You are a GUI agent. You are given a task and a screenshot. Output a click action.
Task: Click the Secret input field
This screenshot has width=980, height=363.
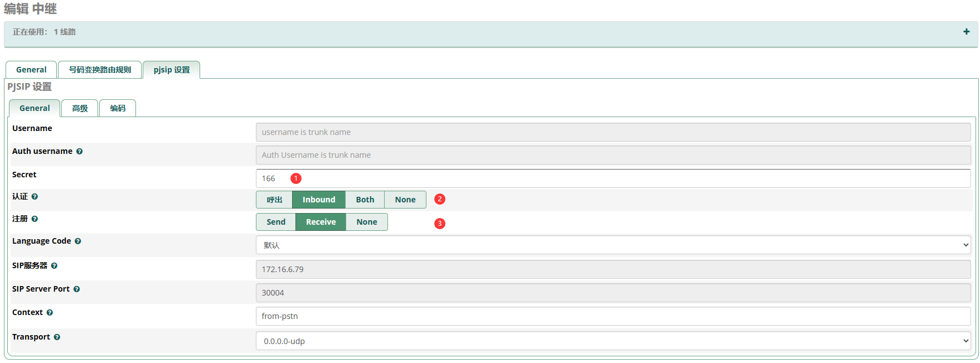click(x=613, y=178)
